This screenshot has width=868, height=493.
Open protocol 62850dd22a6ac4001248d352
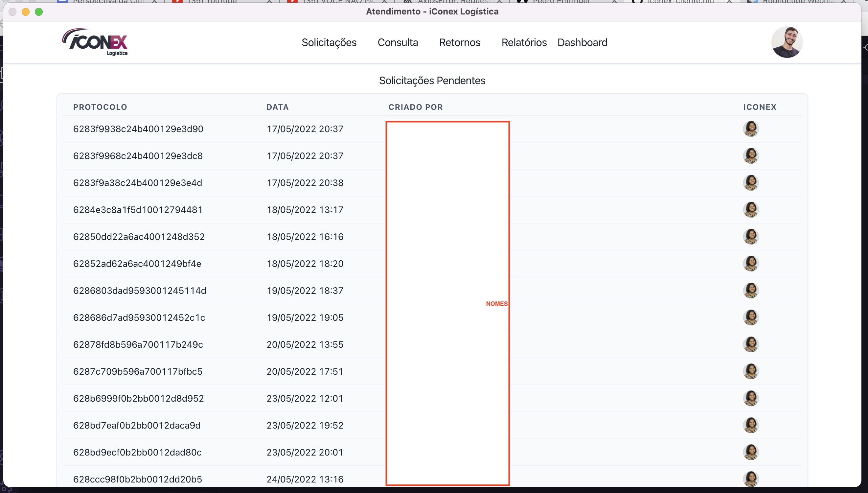pyautogui.click(x=139, y=237)
